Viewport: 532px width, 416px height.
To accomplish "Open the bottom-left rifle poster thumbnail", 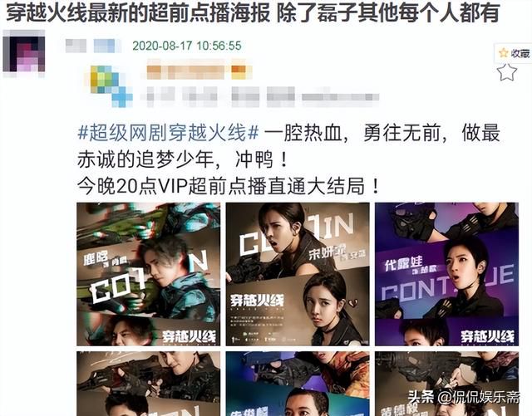I will [148, 384].
